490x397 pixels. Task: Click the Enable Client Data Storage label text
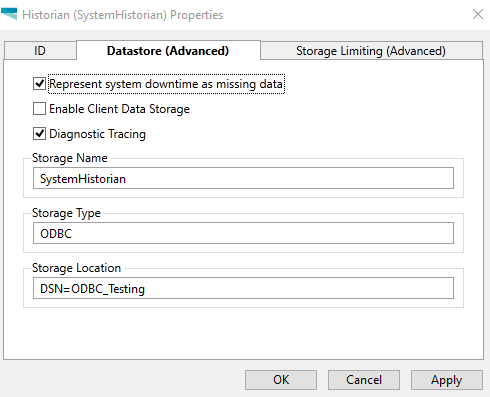pyautogui.click(x=119, y=109)
